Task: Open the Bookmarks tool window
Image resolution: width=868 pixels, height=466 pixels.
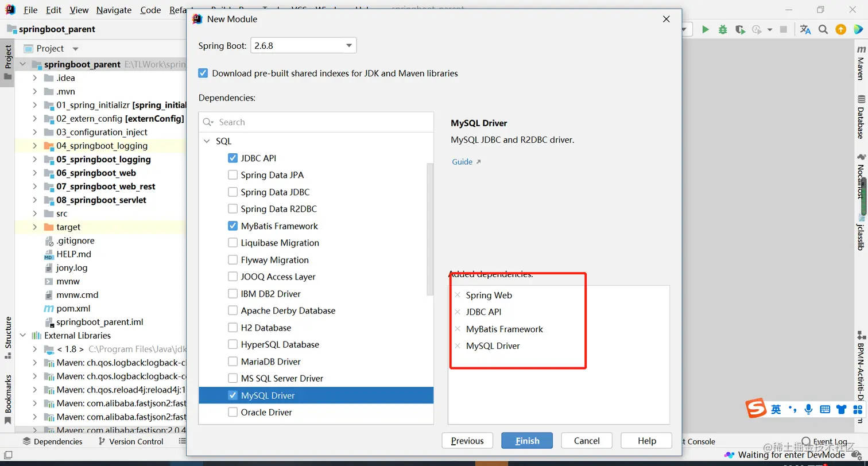Action: coord(8,399)
